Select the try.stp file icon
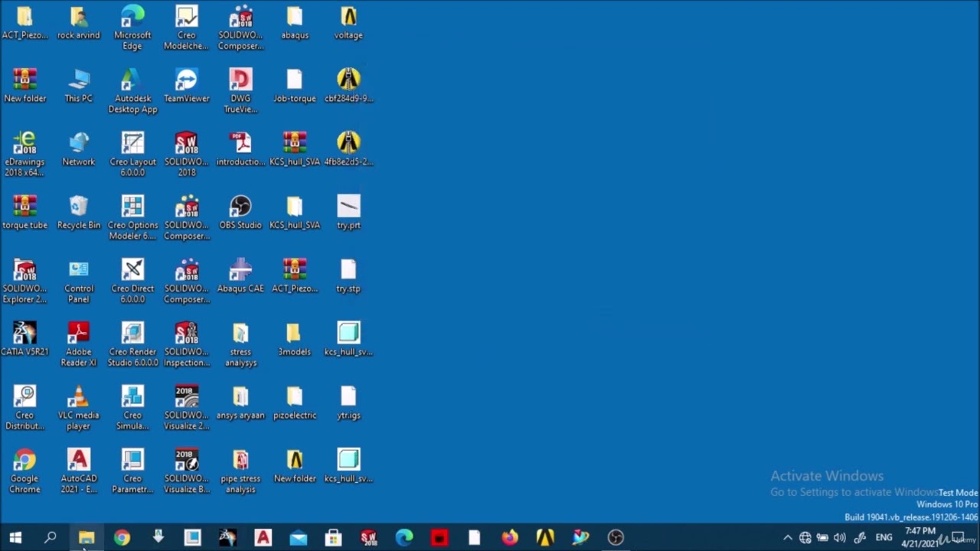Viewport: 980px width, 551px height. pyautogui.click(x=348, y=275)
